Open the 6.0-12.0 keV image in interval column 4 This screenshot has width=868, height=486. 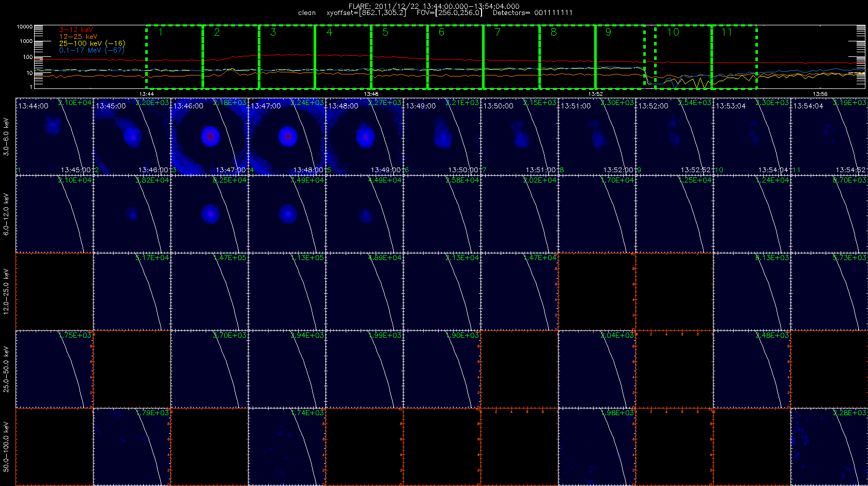coord(287,214)
